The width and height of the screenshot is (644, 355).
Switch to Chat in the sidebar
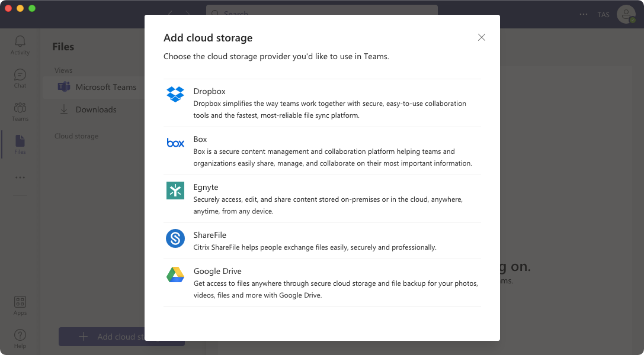20,78
